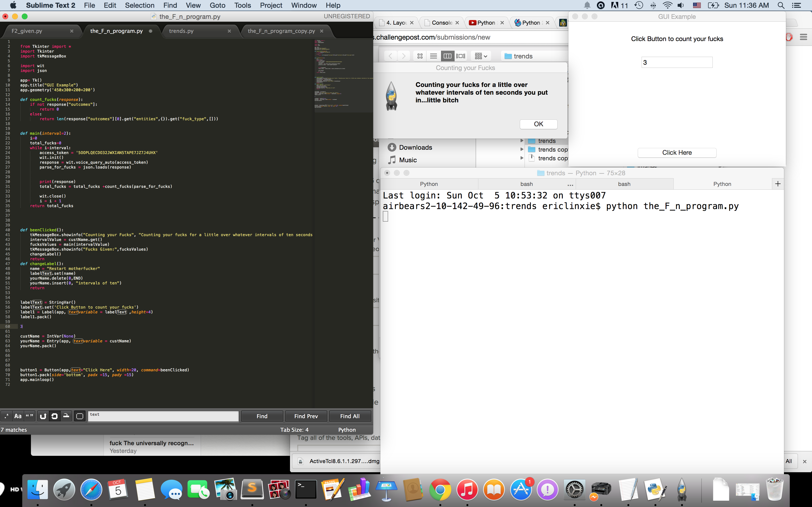Click highlight matches icon in find bar
The width and height of the screenshot is (812, 507).
[80, 416]
